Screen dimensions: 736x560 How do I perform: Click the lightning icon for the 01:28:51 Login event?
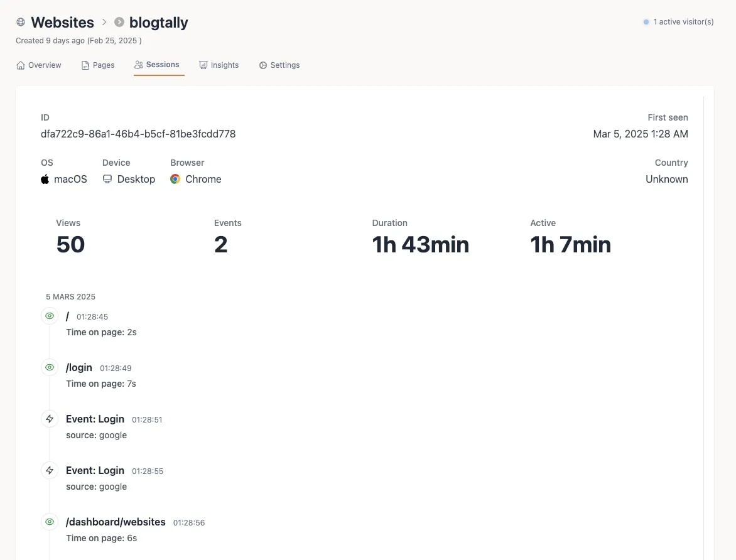50,419
